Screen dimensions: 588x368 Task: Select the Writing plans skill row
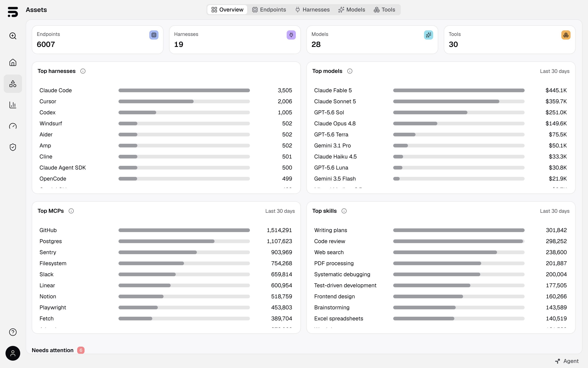(x=441, y=230)
